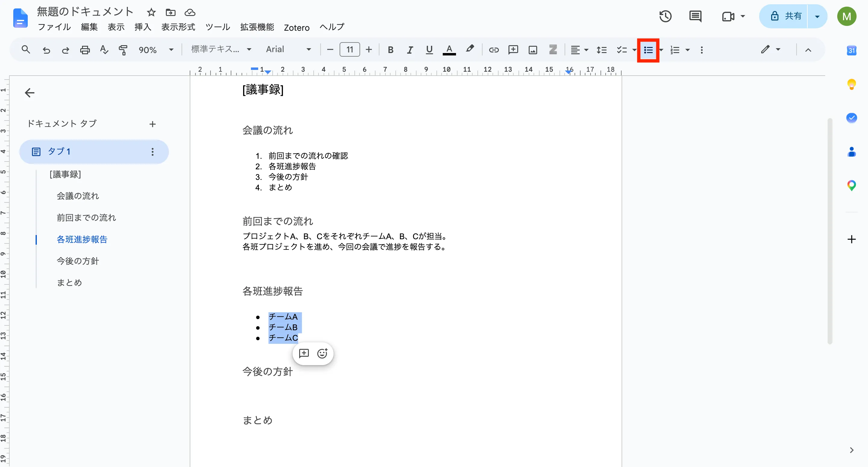Open the highlight color picker
The height and width of the screenshot is (467, 868).
[470, 49]
